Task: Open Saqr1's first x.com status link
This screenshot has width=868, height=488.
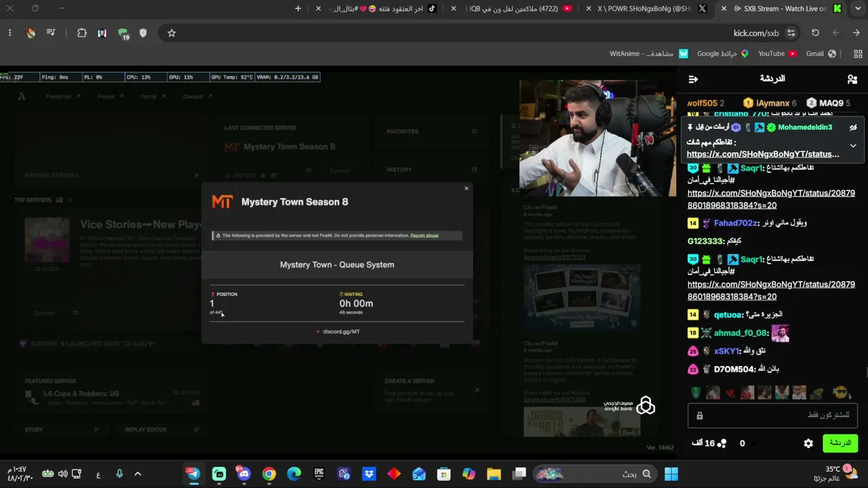Action: click(x=771, y=199)
